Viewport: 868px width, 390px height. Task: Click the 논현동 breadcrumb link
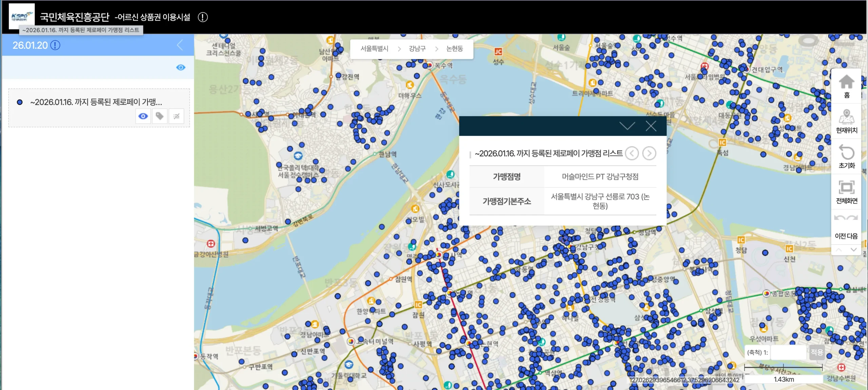click(x=454, y=49)
